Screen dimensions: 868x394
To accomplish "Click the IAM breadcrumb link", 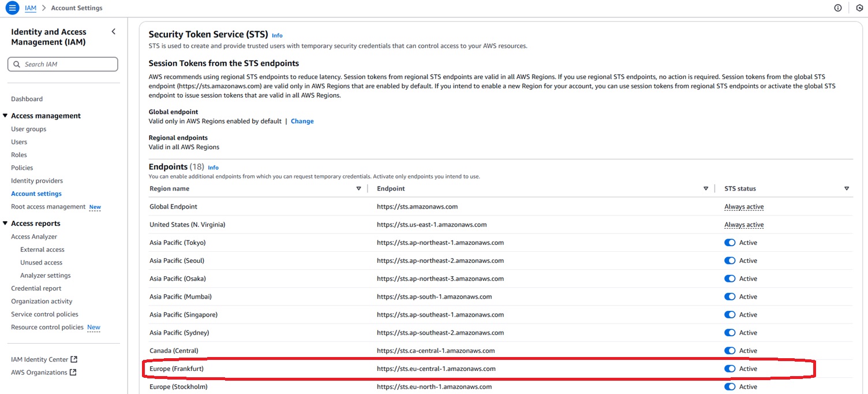I will pyautogui.click(x=31, y=8).
